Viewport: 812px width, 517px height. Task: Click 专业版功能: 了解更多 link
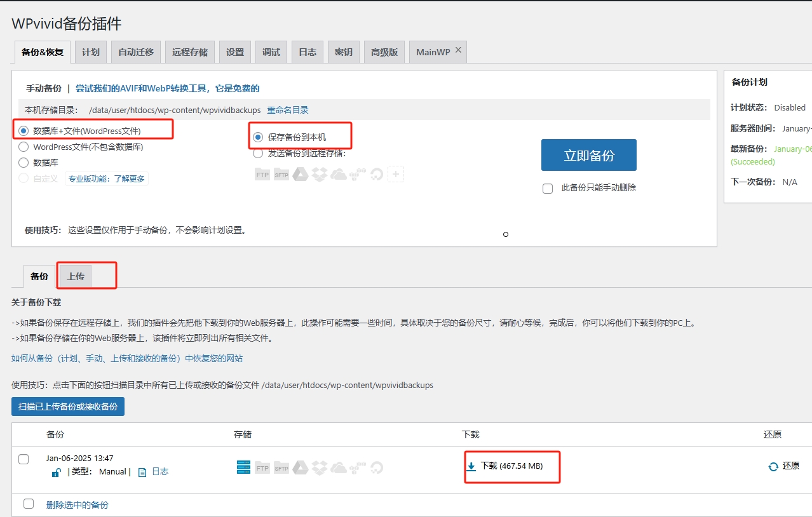coord(107,178)
